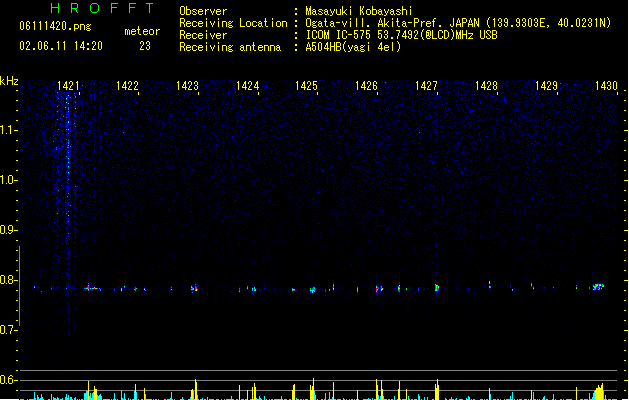Click the Receiver label
The height and width of the screenshot is (400, 629).
(x=203, y=35)
